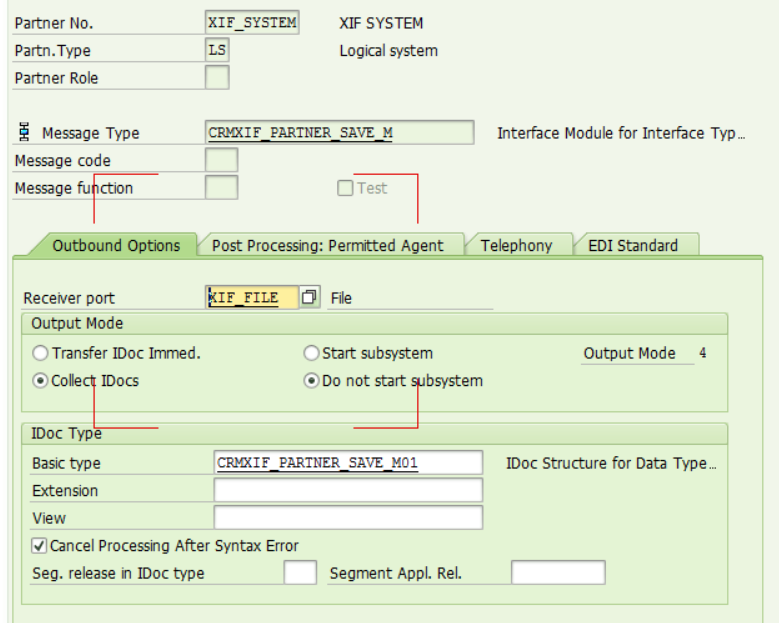This screenshot has height=623, width=779.
Task: Click 'IDoc Structure for Data Type...' text
Action: coord(611,463)
